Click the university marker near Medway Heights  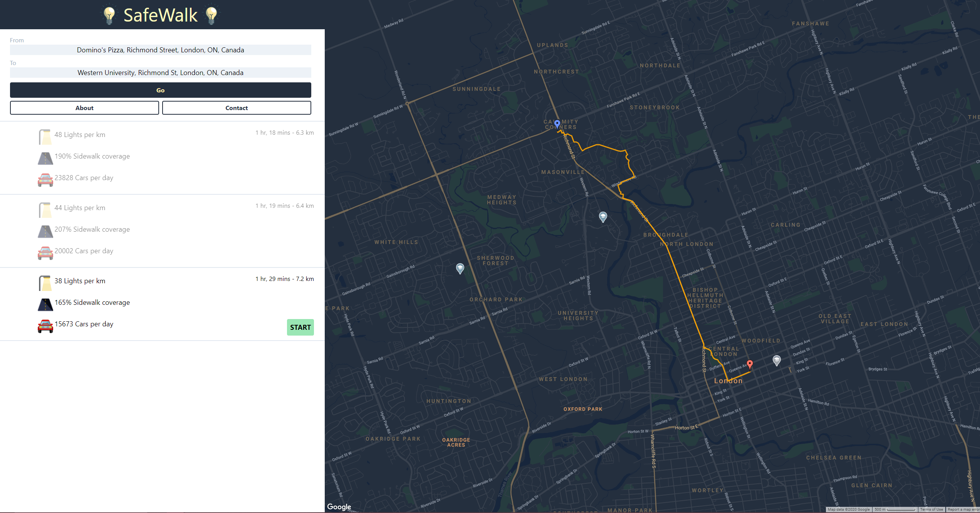pyautogui.click(x=603, y=217)
